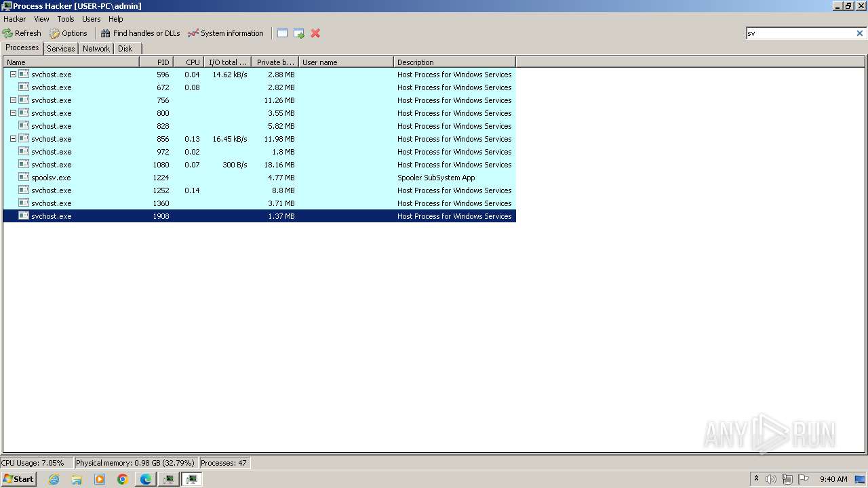Viewport: 868px width, 488px height.
Task: Open the volume speaker tray icon
Action: [x=771, y=479]
